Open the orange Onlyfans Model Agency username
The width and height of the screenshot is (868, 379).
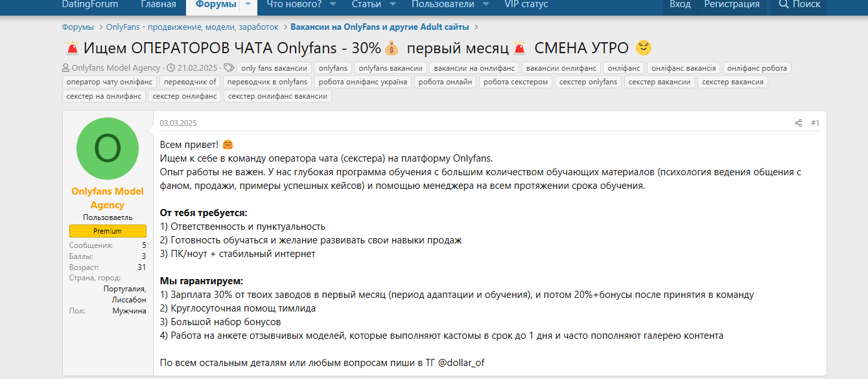(x=108, y=198)
